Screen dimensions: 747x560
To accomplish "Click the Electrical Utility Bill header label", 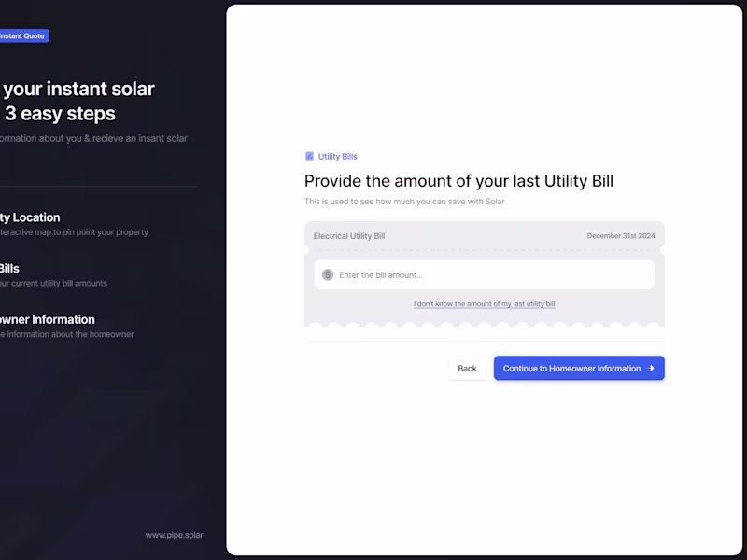I will tap(349, 236).
